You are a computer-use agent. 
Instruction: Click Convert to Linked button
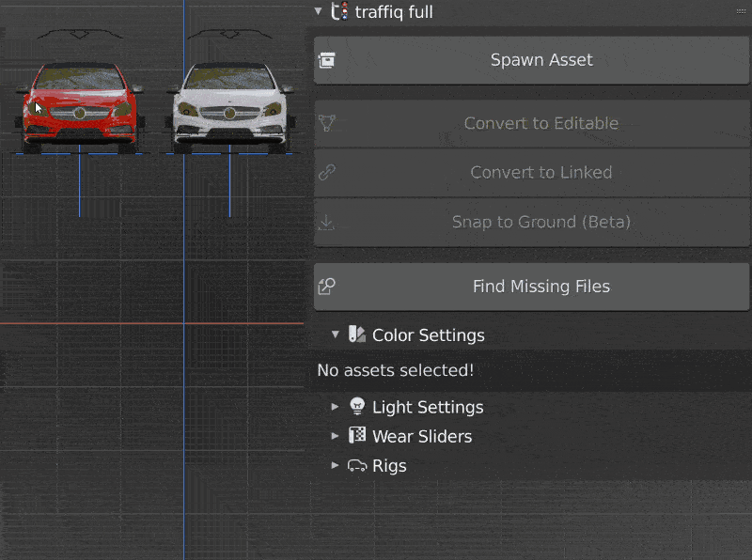[x=531, y=173]
